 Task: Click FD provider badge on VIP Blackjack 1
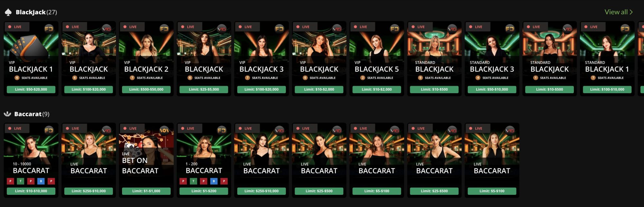coord(49,29)
